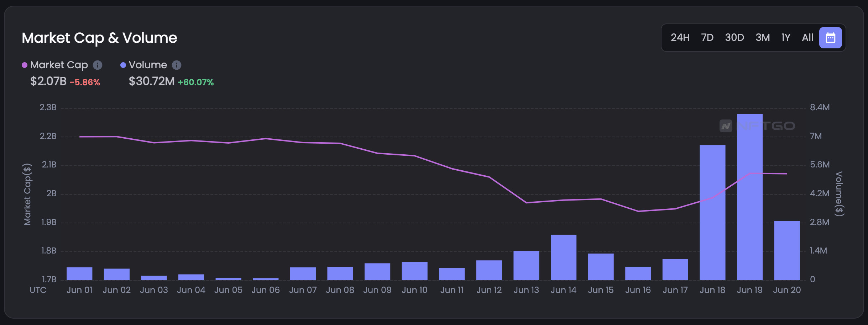Toggle Volume series in legend
The width and height of the screenshot is (868, 325).
pyautogui.click(x=148, y=65)
